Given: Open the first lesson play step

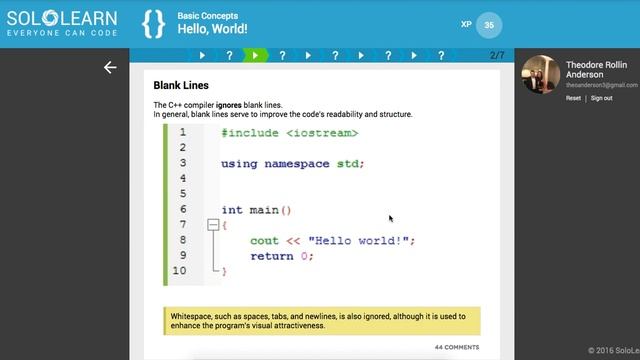Looking at the screenshot, I should [x=202, y=56].
